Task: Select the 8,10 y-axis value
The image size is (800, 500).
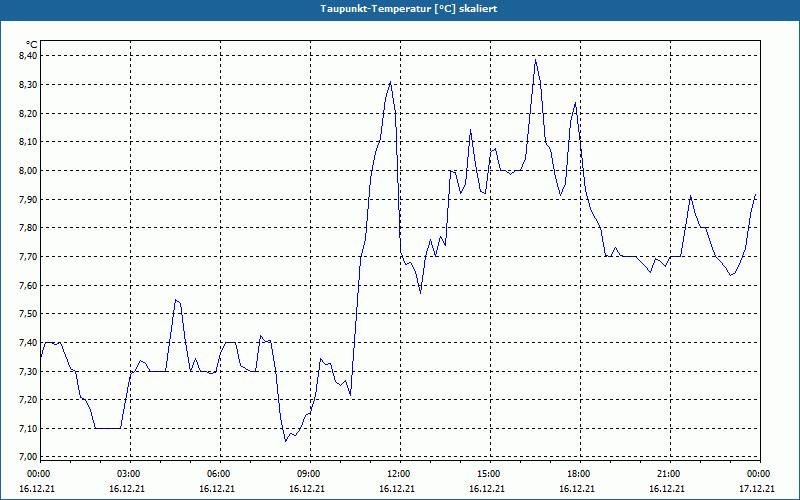Action: (27, 142)
